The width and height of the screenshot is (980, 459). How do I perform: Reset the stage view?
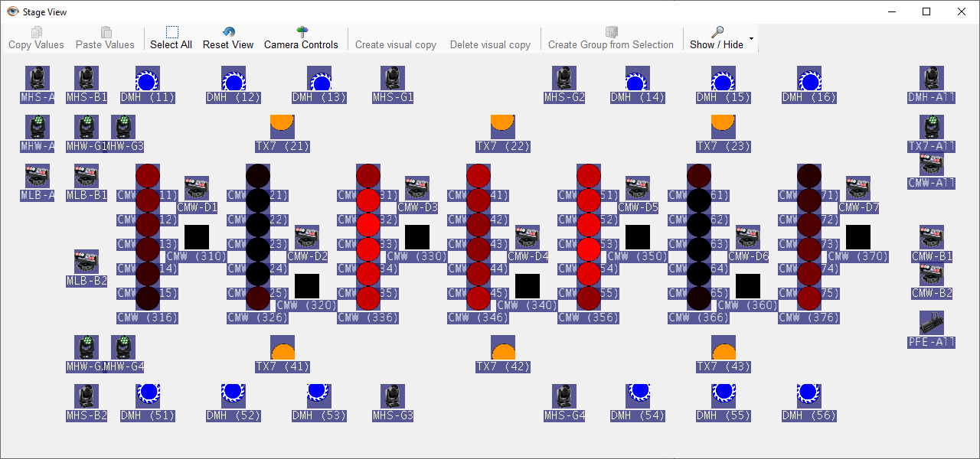tap(228, 32)
